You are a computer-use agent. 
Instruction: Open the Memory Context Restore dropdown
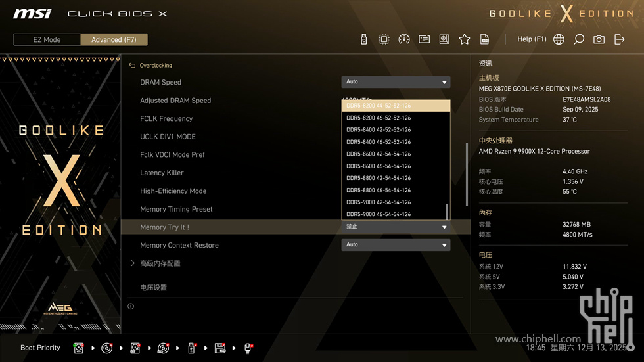coord(396,244)
